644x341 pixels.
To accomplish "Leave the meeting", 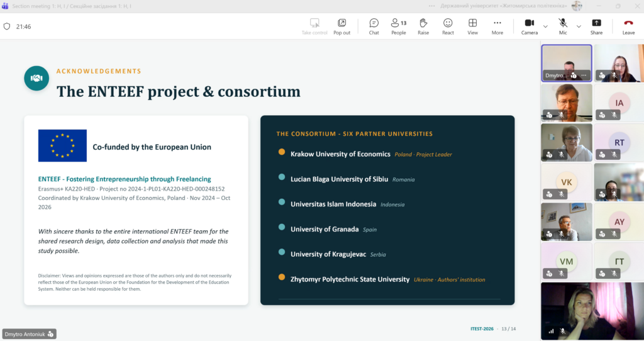I will point(628,26).
